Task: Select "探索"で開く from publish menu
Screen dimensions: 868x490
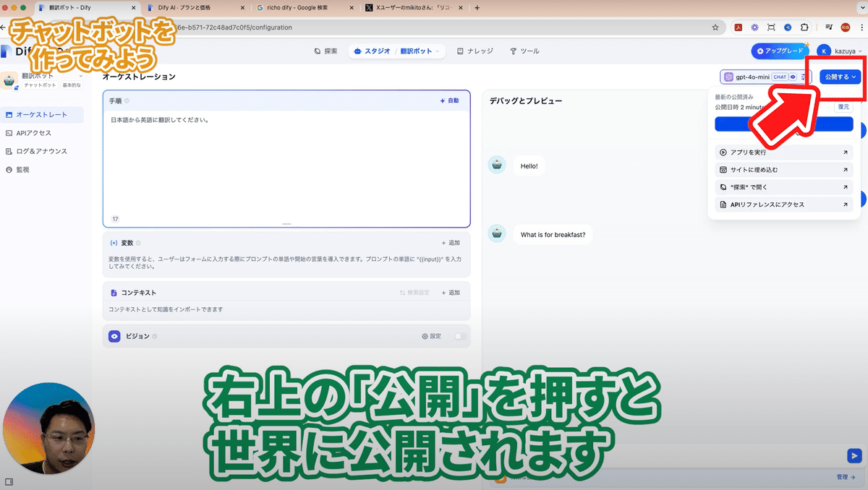Action: 783,187
